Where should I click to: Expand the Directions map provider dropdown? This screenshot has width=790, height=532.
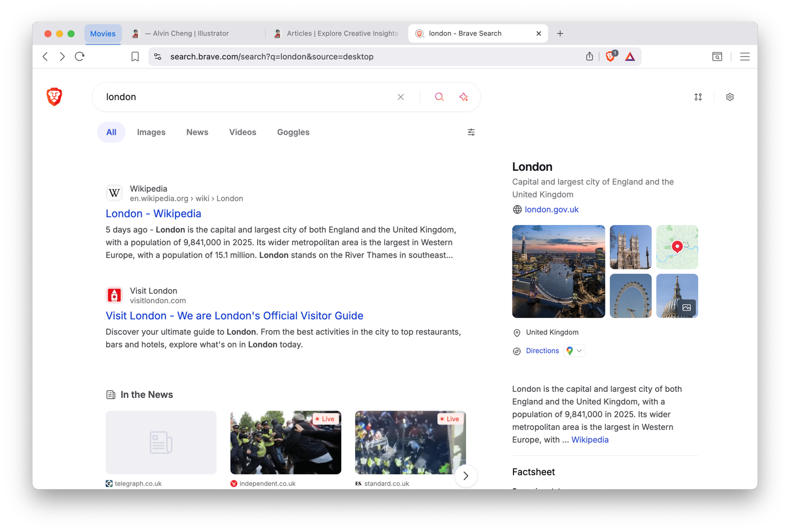click(x=575, y=351)
